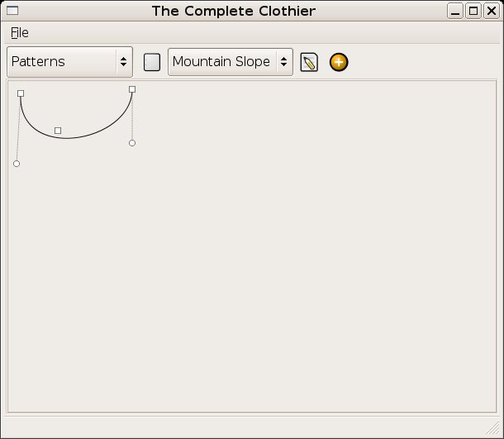Click the yellow plus add icon
The height and width of the screenshot is (439, 504).
click(339, 62)
